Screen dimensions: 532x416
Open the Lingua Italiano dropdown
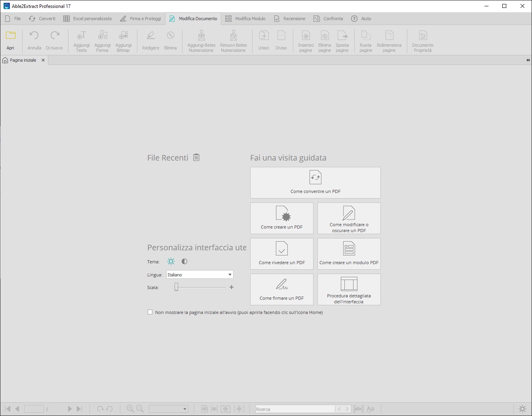(200, 274)
